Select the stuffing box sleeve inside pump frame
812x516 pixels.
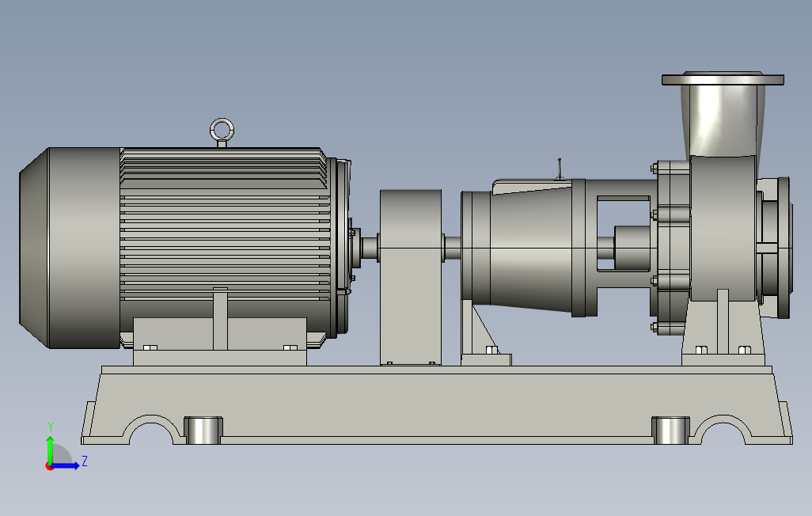point(632,248)
